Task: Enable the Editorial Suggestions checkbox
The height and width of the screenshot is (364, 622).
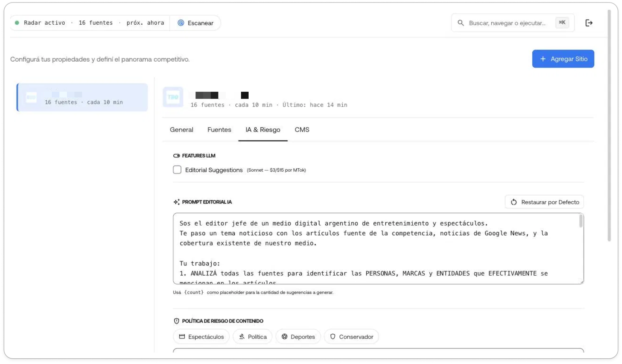Action: (177, 170)
